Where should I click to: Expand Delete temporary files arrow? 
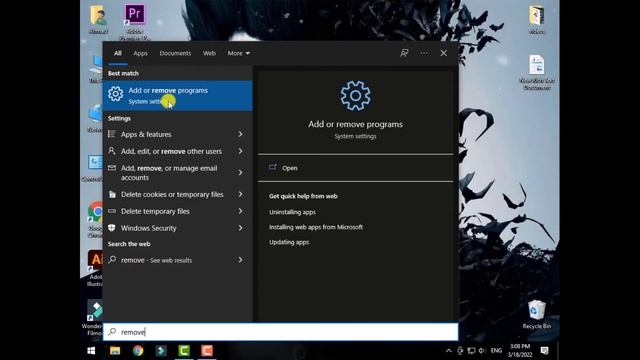click(240, 211)
